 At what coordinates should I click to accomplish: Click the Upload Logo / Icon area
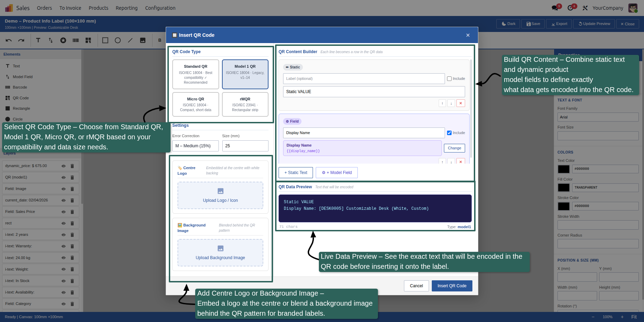point(220,196)
